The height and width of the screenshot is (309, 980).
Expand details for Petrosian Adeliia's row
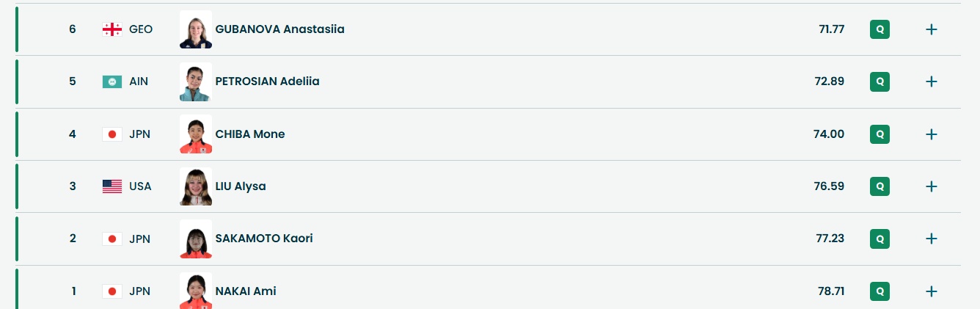pyautogui.click(x=931, y=81)
